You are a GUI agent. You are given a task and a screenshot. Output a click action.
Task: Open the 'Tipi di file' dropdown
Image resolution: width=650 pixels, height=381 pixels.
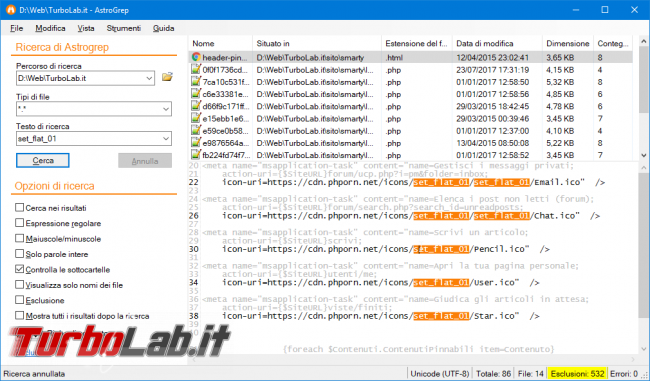(166, 109)
